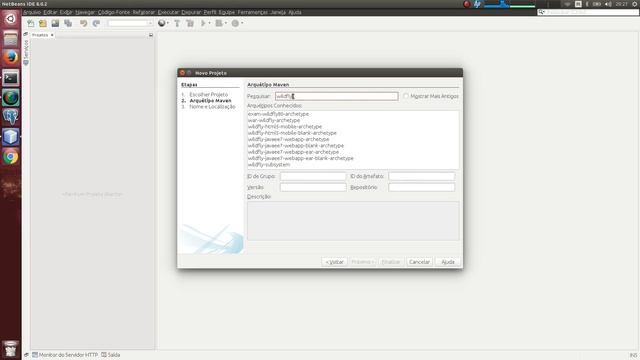Minimize the Projetos panel with its corner icon
The height and width of the screenshot is (360, 640).
(x=151, y=35)
